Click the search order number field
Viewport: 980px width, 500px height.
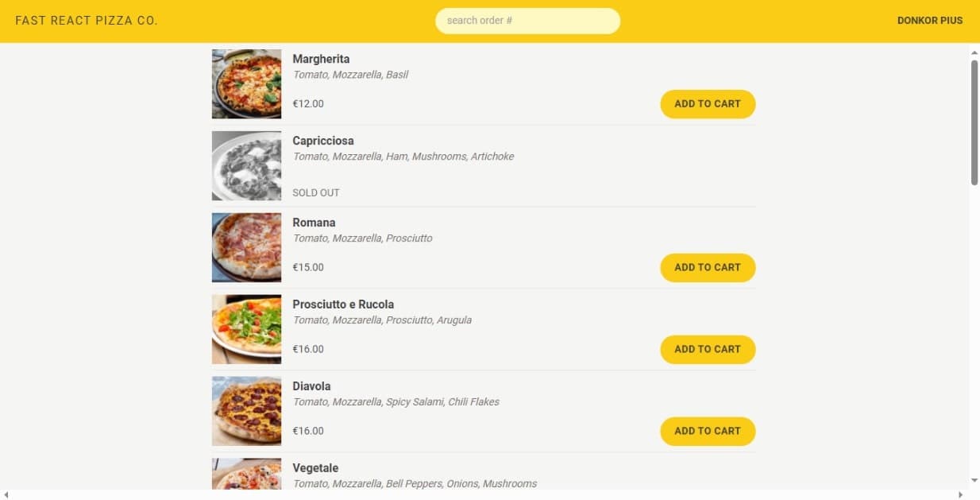[x=527, y=21]
